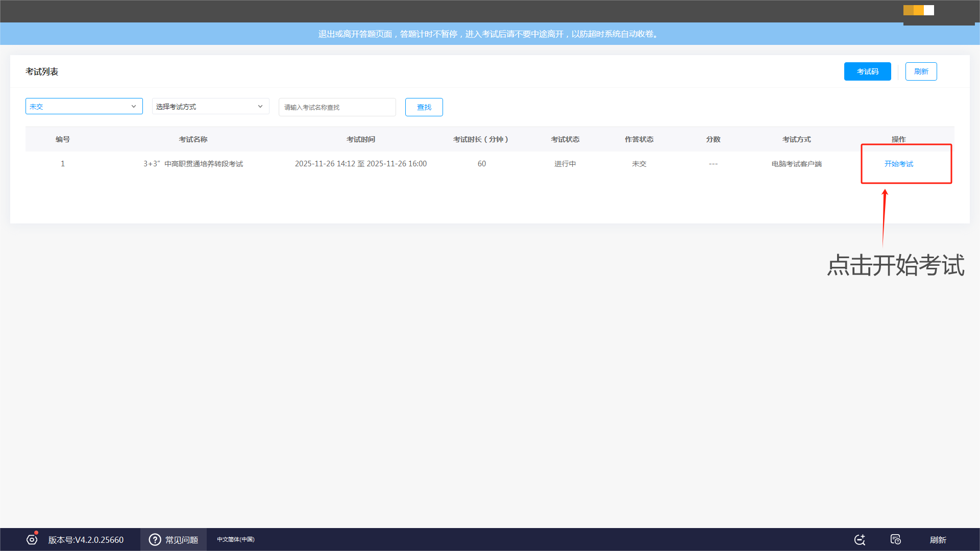This screenshot has height=551, width=980.
Task: Click the calendar-clock icon in bottom bar
Action: (x=895, y=539)
